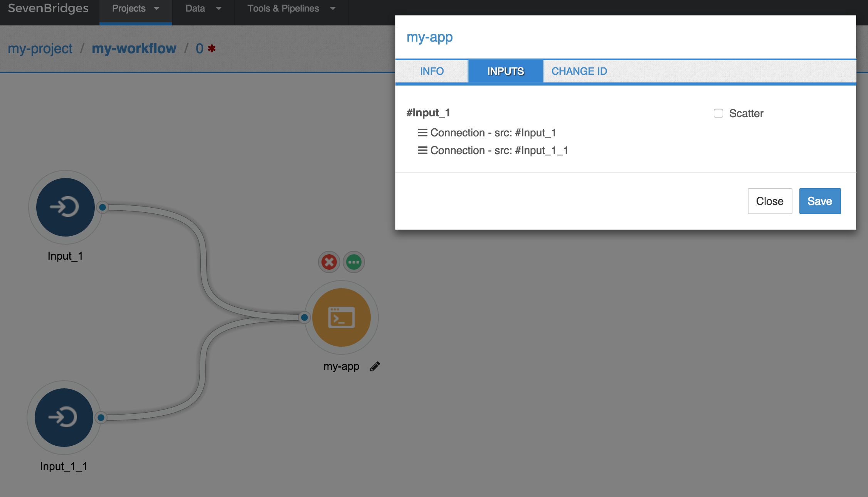The image size is (868, 497).
Task: Click the output port of Input_1_1 node
Action: [101, 417]
